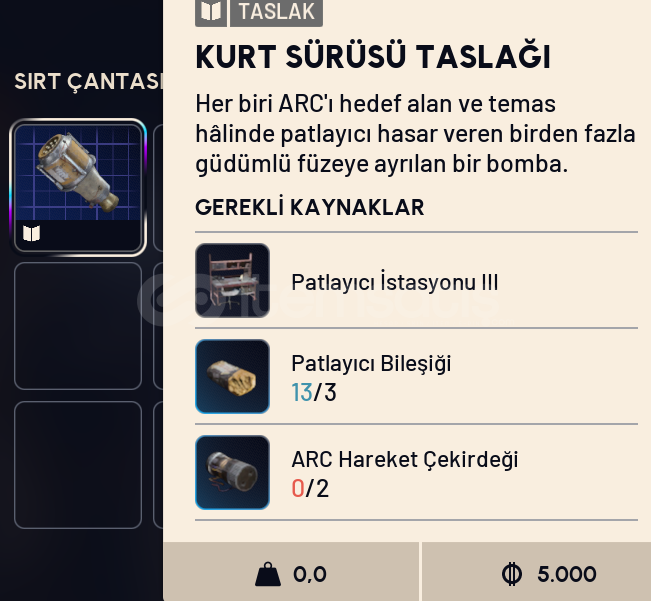Image resolution: width=651 pixels, height=601 pixels.
Task: Select the empty backpack slot below the blueprint
Action: (78, 326)
